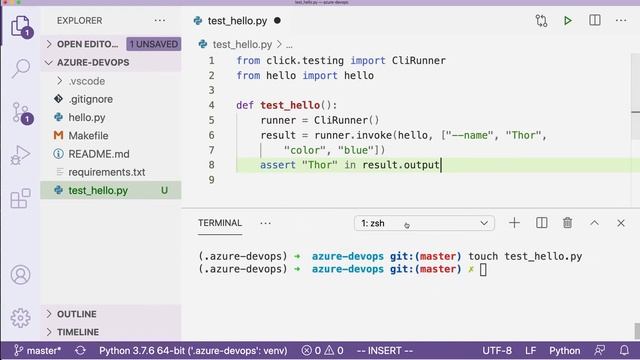Click the terminal panel more views ellipsis
The height and width of the screenshot is (360, 640).
coord(265,223)
